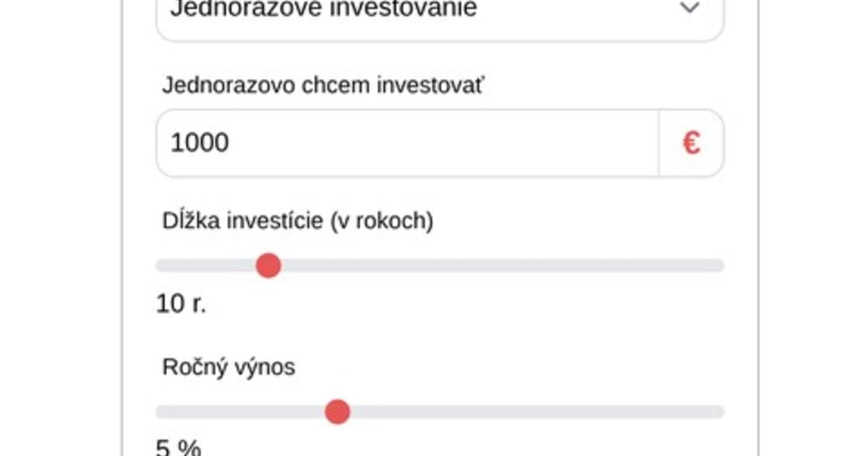The width and height of the screenshot is (868, 456).
Task: Select the investment amount value 1000
Action: click(x=199, y=143)
